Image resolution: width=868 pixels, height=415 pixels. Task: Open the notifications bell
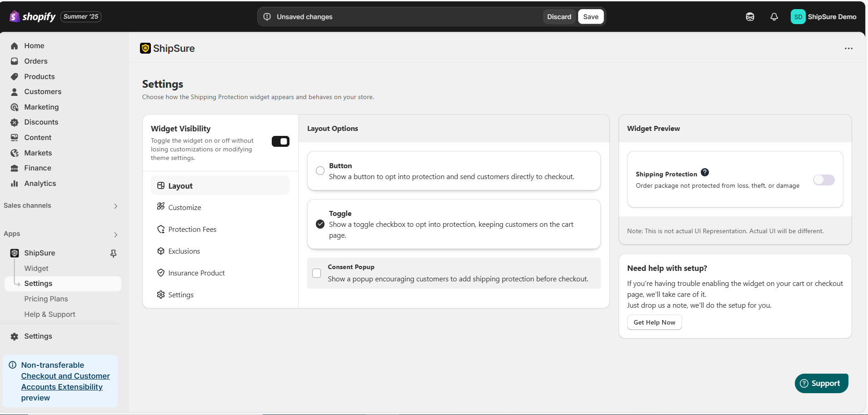point(774,17)
